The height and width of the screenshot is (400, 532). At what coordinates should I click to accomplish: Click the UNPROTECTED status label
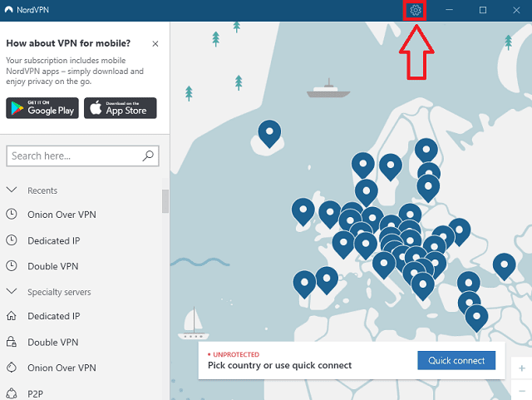[236, 354]
